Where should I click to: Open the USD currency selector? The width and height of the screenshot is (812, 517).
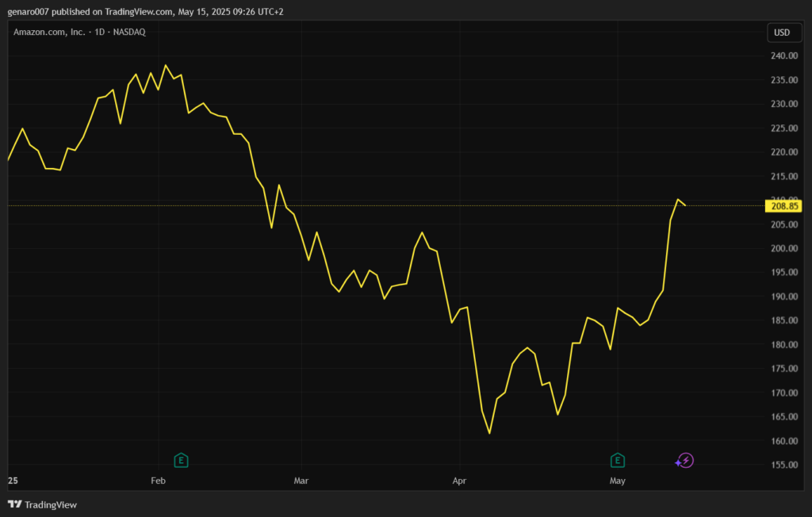pyautogui.click(x=782, y=33)
